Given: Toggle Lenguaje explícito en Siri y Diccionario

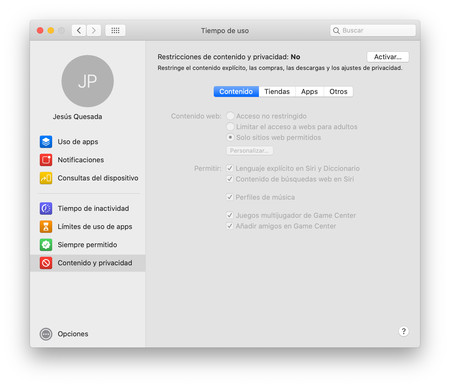Looking at the screenshot, I should pos(230,168).
